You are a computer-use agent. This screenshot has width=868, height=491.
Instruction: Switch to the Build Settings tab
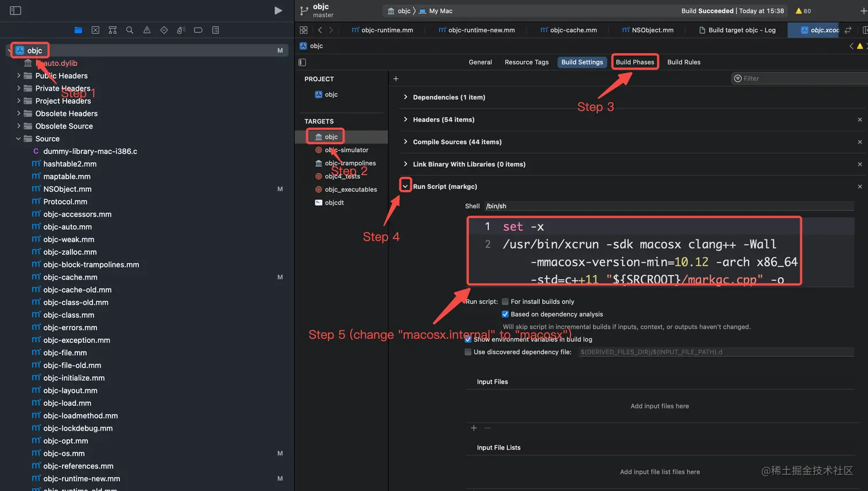(582, 62)
